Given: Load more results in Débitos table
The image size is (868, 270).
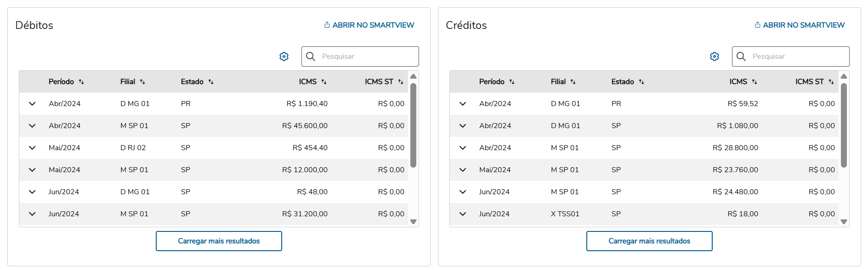Looking at the screenshot, I should pos(219,241).
